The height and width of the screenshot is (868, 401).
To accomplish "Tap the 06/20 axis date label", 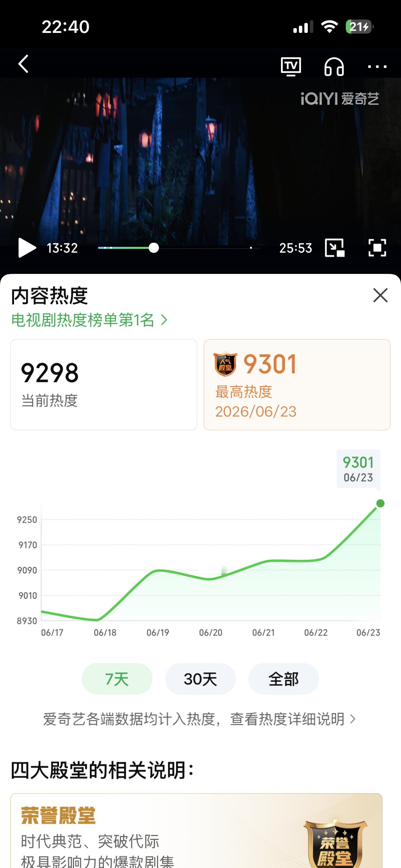I will pos(210,633).
